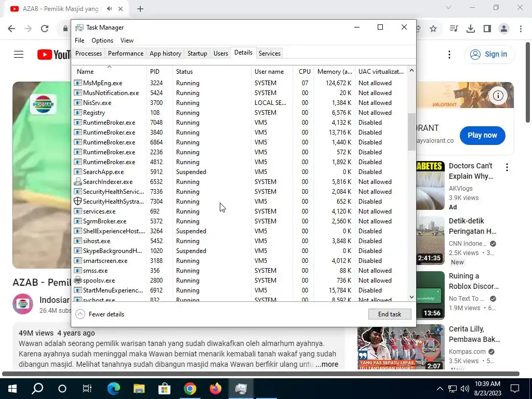Open Microsoft Store from the taskbar
This screenshot has height=399, width=532.
(164, 389)
